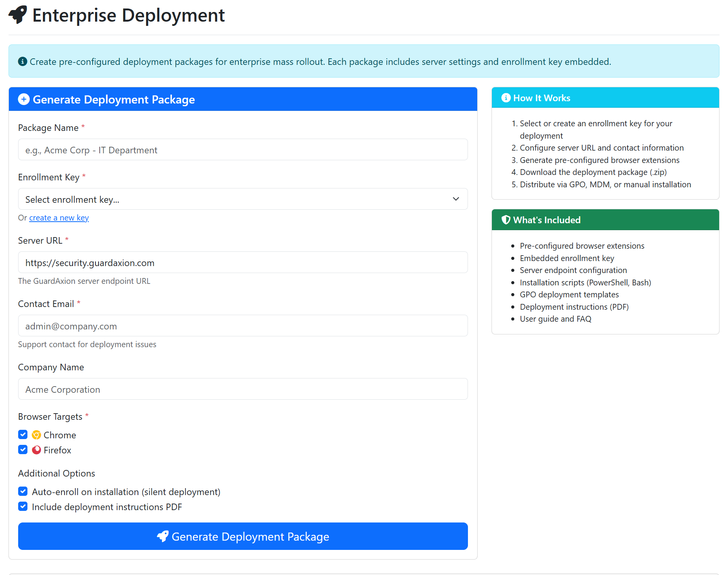Click the shield icon on What's Included panel
728x575 pixels.
(x=506, y=220)
